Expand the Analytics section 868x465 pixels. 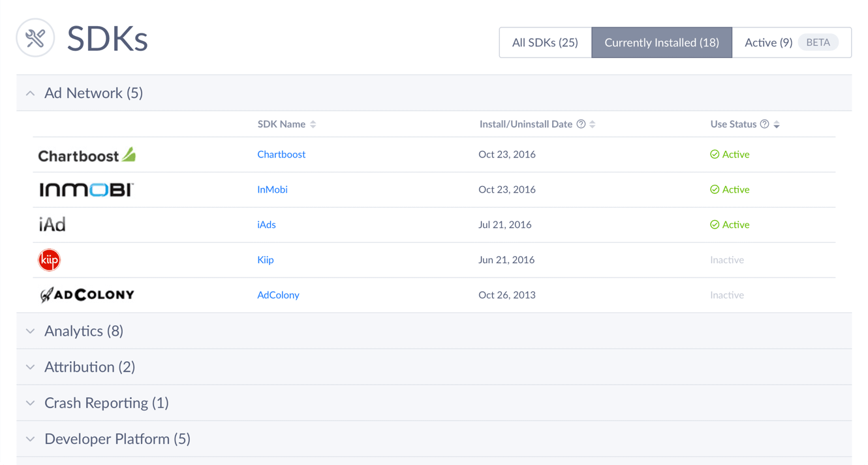(31, 331)
